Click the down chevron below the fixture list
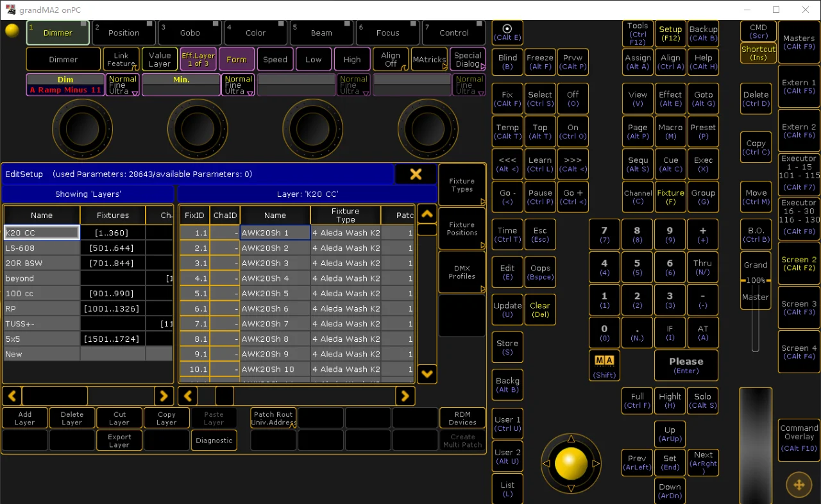The height and width of the screenshot is (504, 821). (x=427, y=373)
